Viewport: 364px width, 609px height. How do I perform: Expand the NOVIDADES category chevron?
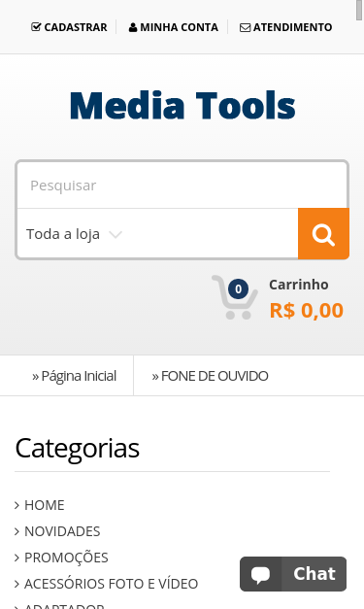[17, 531]
